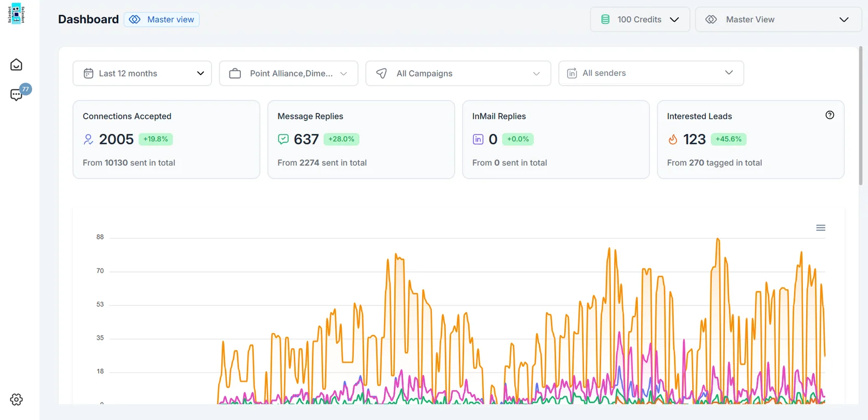The width and height of the screenshot is (868, 420).
Task: Click the Connections Accepted person icon
Action: tap(88, 139)
